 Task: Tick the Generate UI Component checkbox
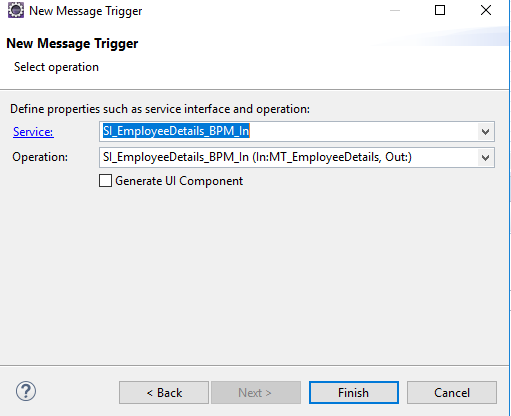105,181
